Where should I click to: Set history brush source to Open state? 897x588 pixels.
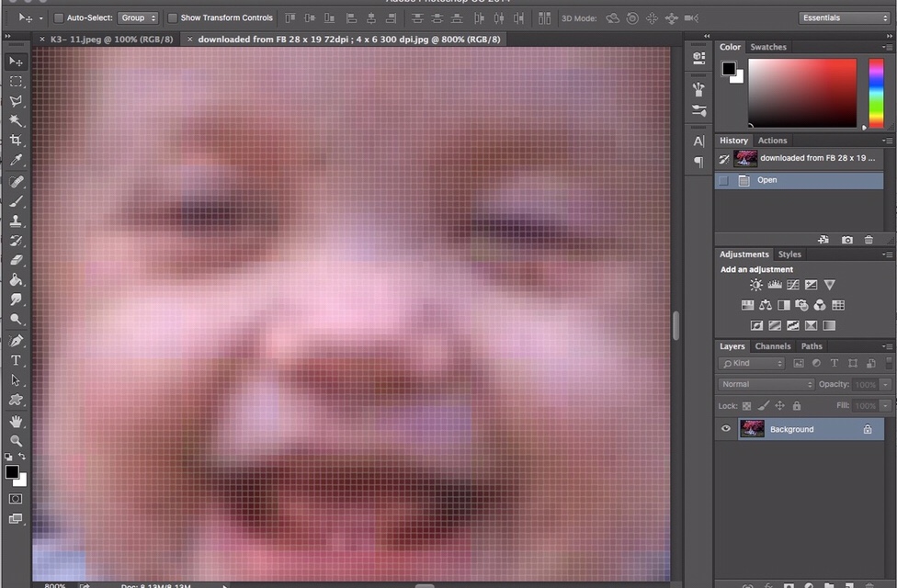click(x=724, y=181)
